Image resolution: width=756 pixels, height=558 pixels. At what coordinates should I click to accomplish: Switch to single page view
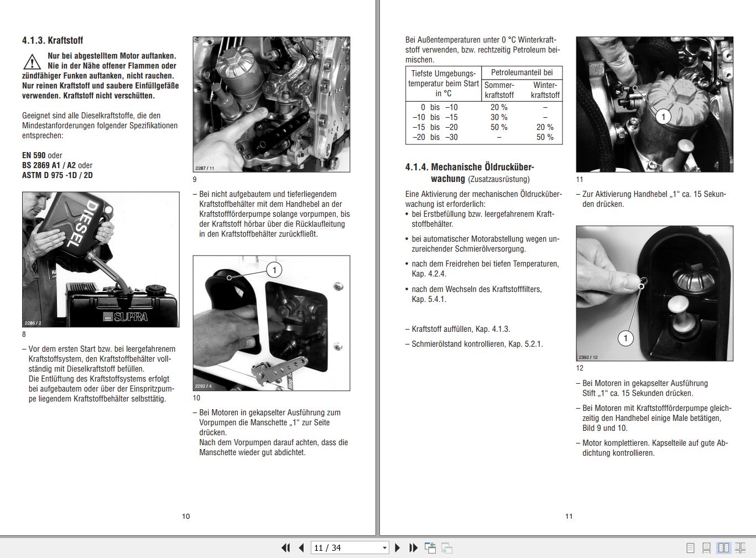click(x=690, y=547)
